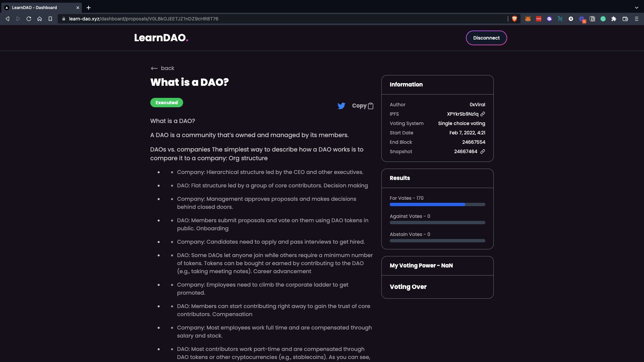Click the back text link
Image resolution: width=644 pixels, height=362 pixels.
[x=167, y=68]
